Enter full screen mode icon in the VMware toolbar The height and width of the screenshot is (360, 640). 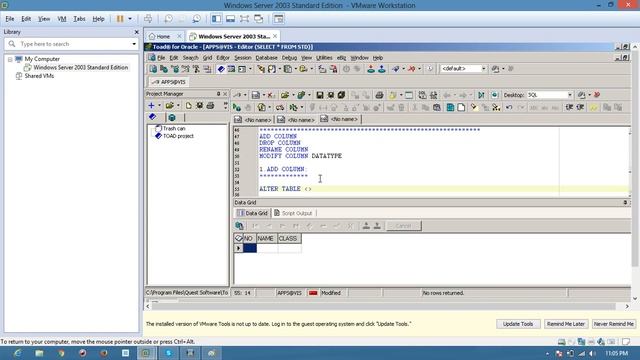tap(244, 19)
